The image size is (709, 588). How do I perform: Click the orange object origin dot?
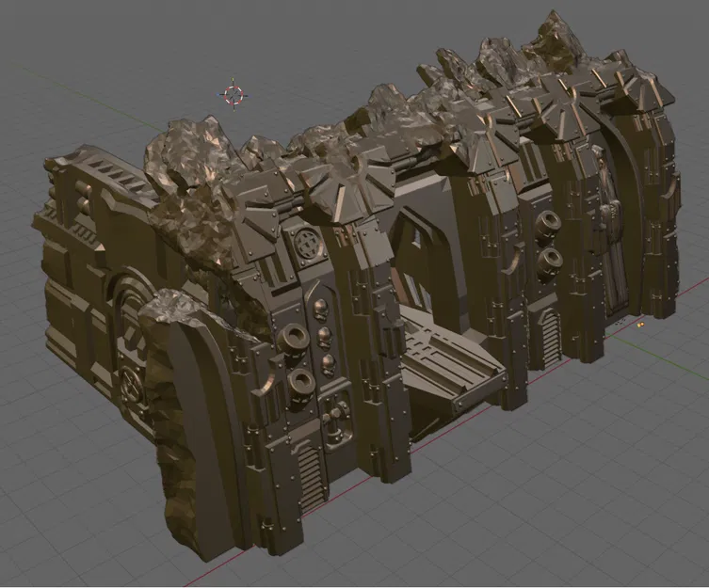[641, 324]
